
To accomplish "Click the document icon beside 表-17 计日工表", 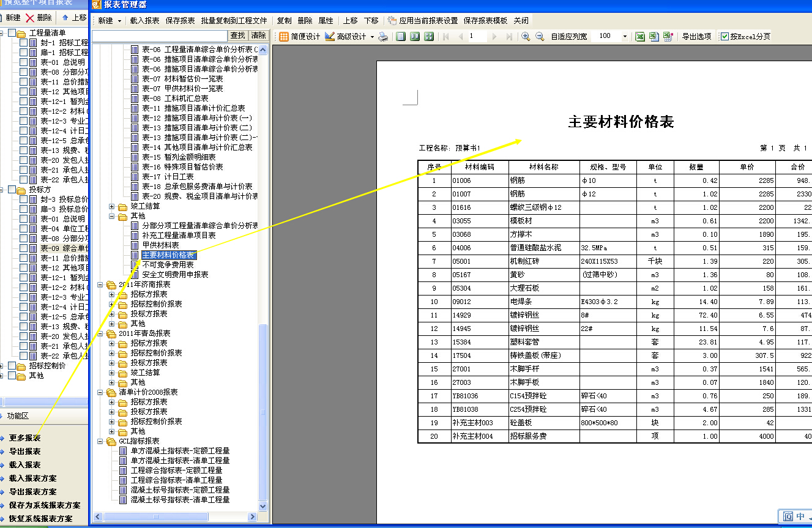I will 136,177.
